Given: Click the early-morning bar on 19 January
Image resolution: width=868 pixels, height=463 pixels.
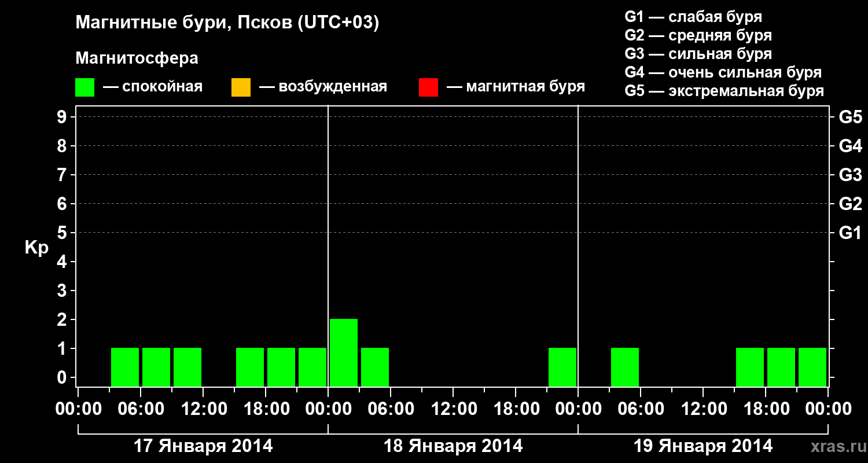Looking at the screenshot, I should (x=625, y=367).
